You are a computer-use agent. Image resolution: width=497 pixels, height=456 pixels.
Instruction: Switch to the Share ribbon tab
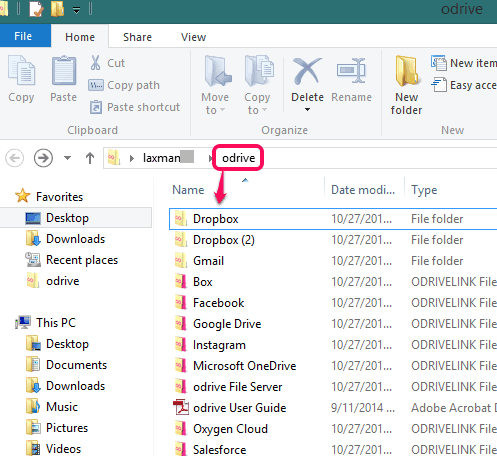[137, 37]
